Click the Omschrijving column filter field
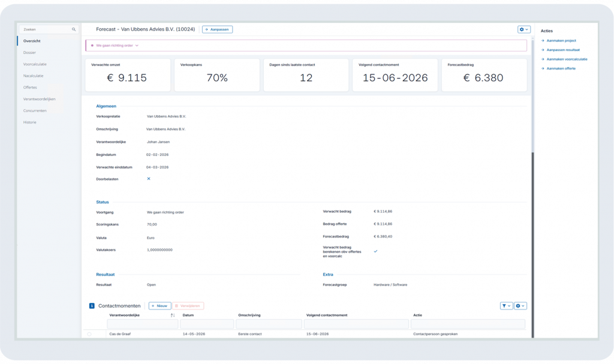Viewport: 614px width, 364px height. [269, 324]
